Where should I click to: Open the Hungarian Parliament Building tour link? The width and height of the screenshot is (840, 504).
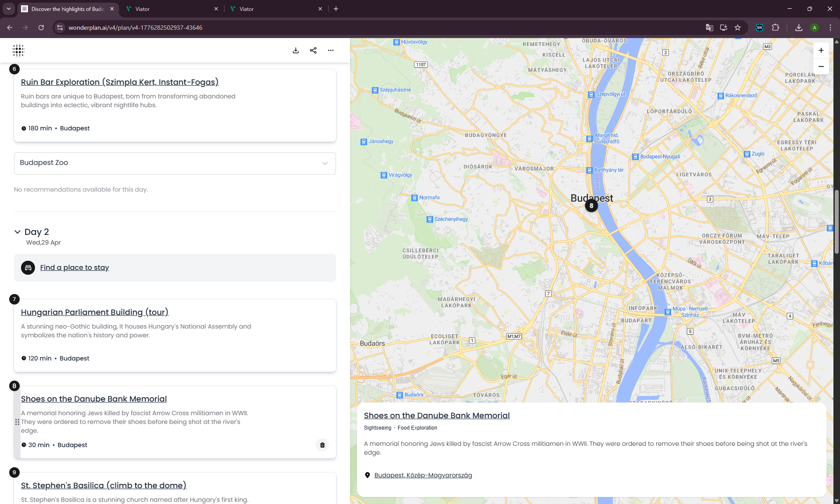point(94,312)
